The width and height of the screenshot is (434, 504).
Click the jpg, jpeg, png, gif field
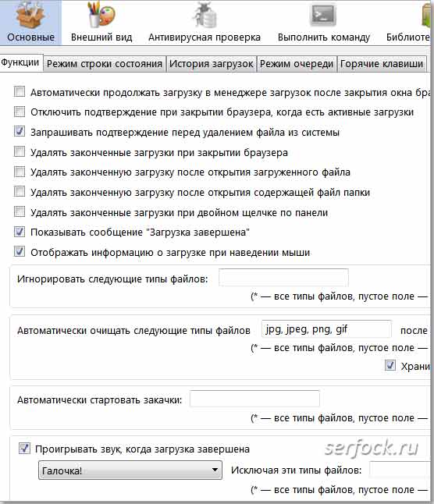tap(326, 329)
